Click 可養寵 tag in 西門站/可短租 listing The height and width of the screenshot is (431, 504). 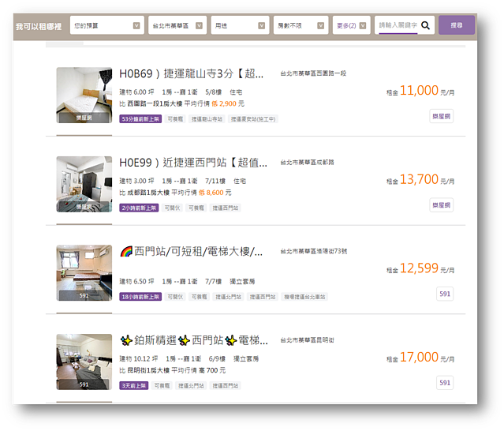click(200, 297)
